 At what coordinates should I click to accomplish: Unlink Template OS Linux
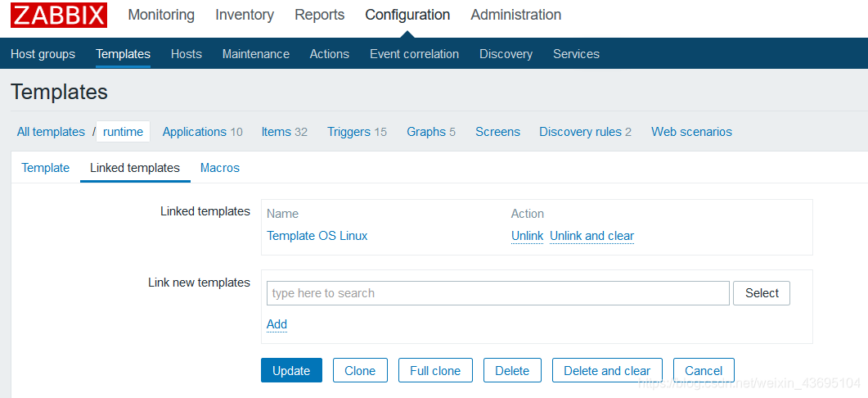[x=527, y=236]
